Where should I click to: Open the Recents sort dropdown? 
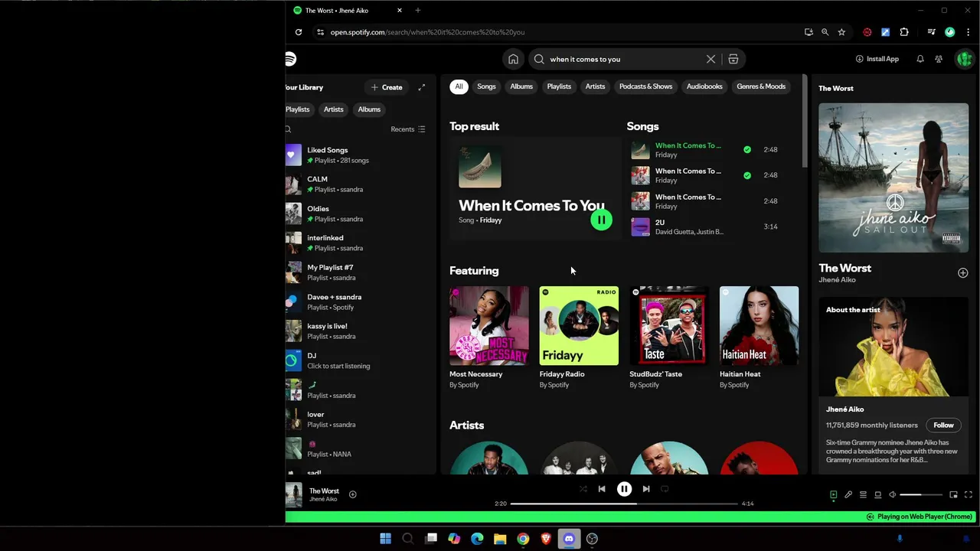408,129
